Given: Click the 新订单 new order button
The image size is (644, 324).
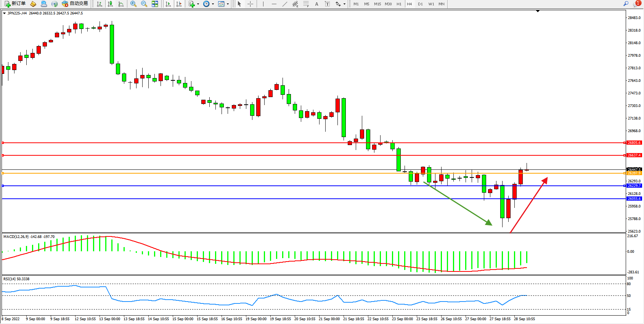Looking at the screenshot, I should coord(15,4).
